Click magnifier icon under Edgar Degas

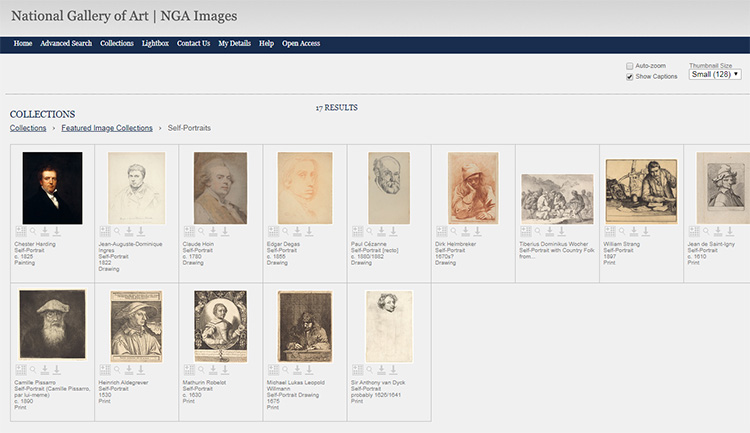pos(286,232)
